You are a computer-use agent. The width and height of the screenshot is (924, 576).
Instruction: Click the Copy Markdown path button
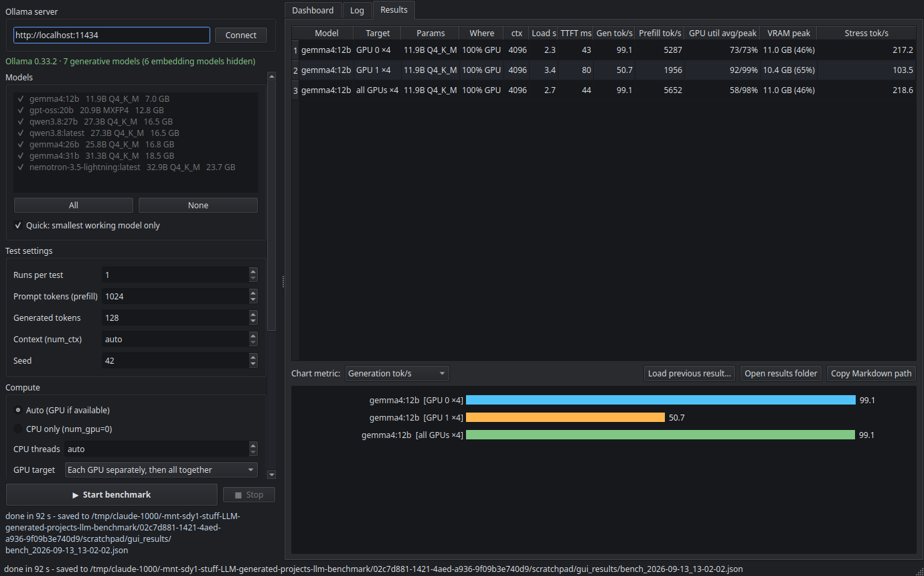point(871,374)
